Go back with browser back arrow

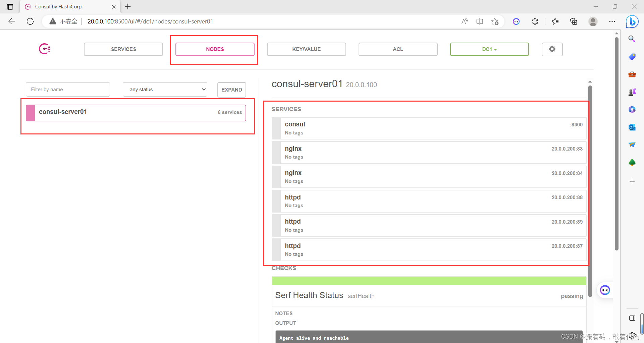(12, 21)
